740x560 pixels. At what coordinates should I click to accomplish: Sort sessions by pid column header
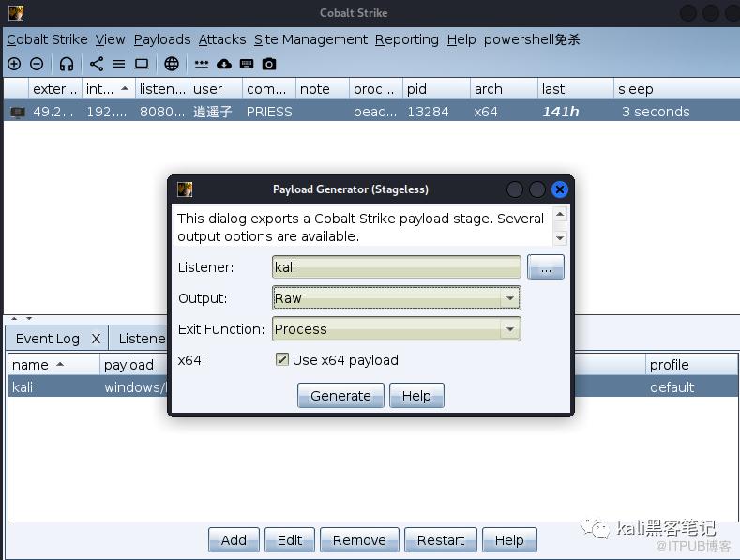[436, 89]
